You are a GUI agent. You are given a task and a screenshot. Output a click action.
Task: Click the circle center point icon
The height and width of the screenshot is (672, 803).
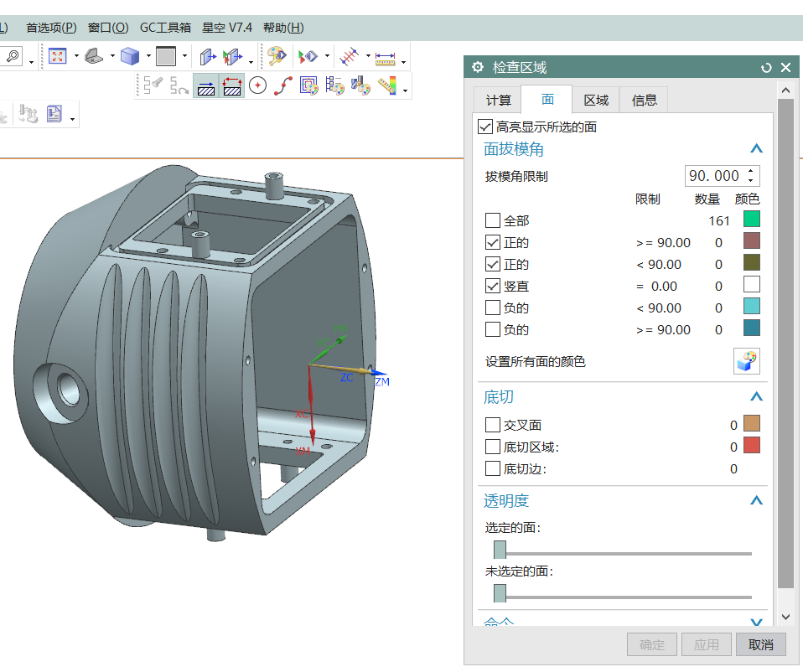(x=257, y=85)
